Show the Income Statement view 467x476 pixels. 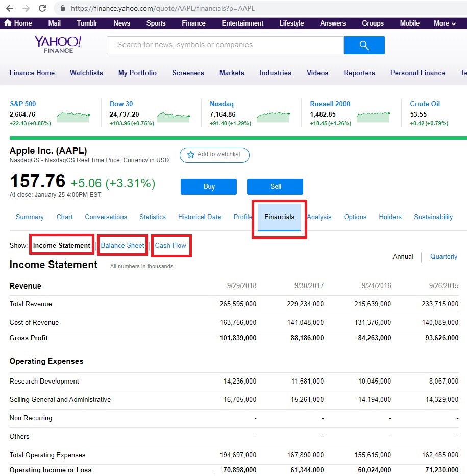[x=62, y=245]
